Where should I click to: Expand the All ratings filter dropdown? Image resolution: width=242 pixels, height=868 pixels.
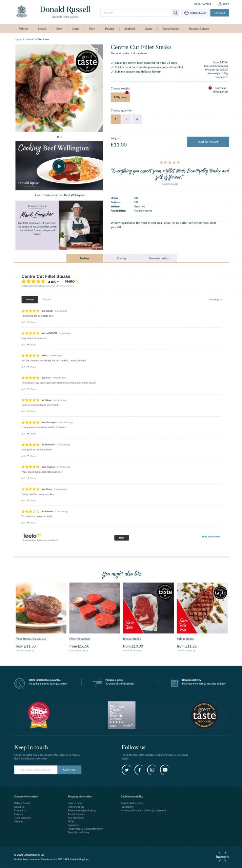[215, 300]
